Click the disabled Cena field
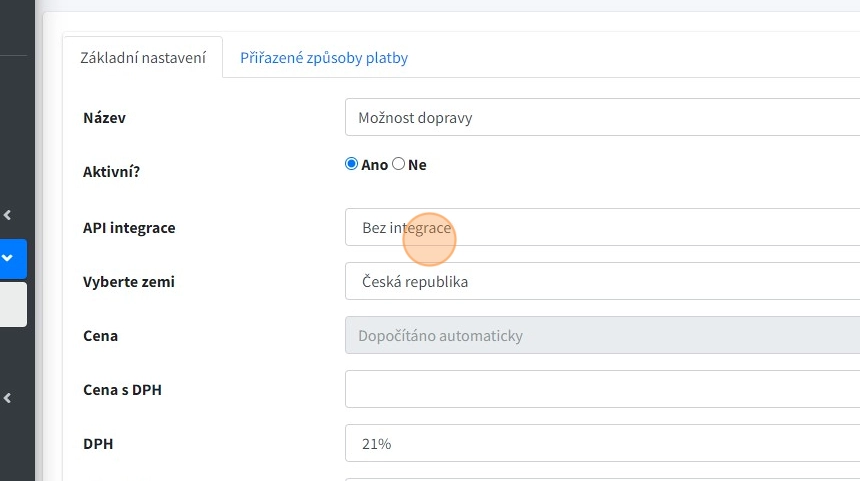This screenshot has height=481, width=860. tap(602, 336)
